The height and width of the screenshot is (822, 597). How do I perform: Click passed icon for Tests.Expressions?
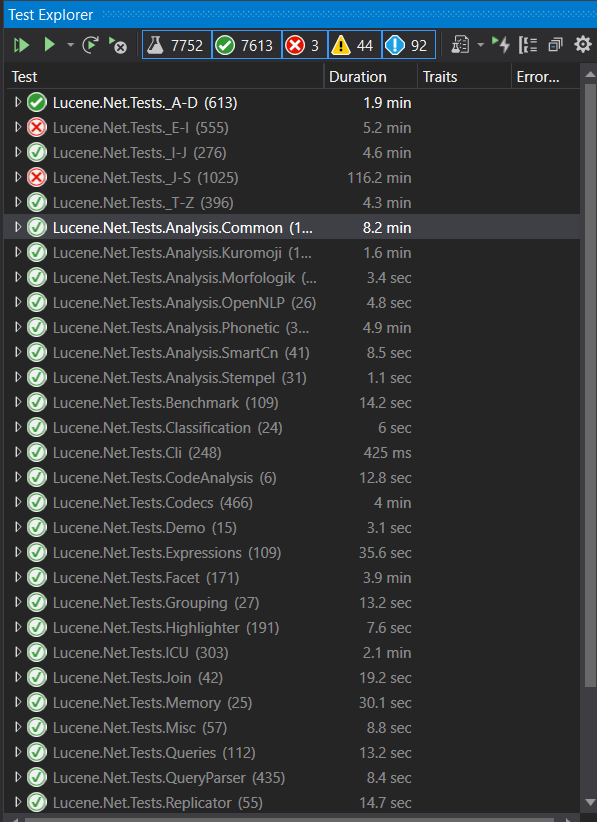coord(37,553)
